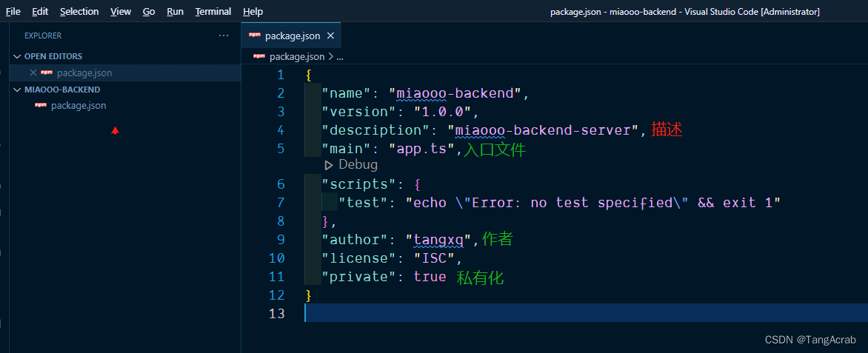
Task: Click line number 13 in gutter
Action: pos(277,314)
